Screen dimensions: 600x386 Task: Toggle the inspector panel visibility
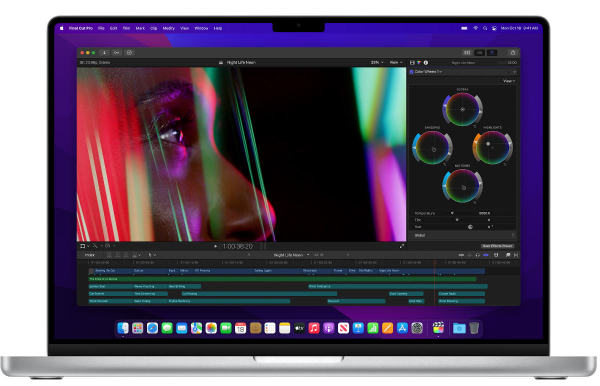point(492,52)
